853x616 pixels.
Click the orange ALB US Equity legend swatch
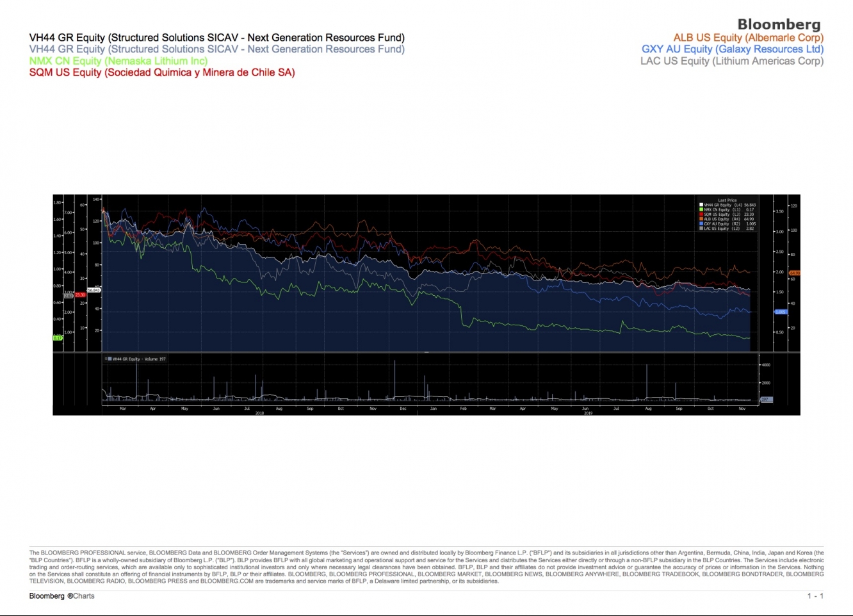click(701, 219)
